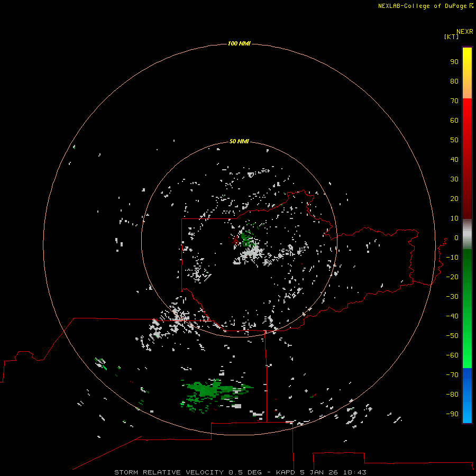
Task: Click the -90 value on velocity scale
Action: point(452,414)
